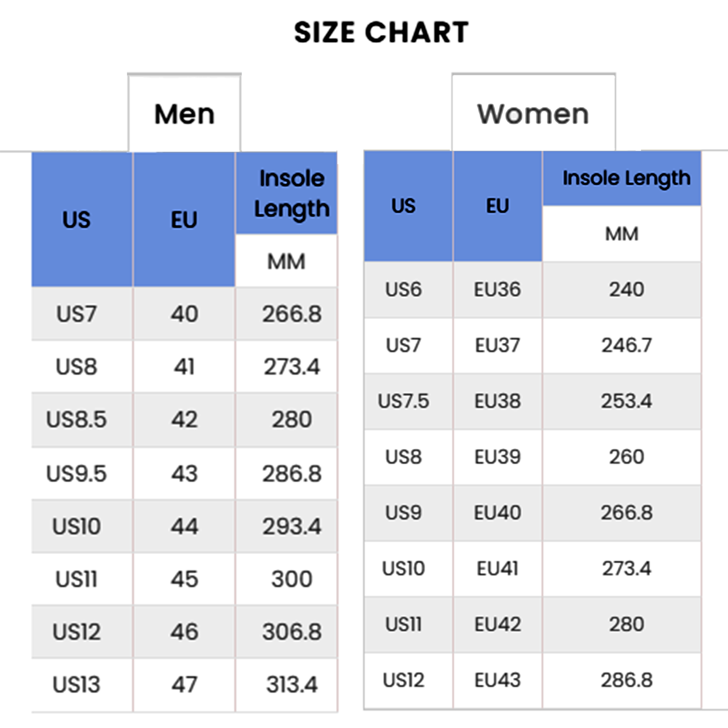The image size is (728, 728).
Task: Click the US13 size cell
Action: (76, 684)
